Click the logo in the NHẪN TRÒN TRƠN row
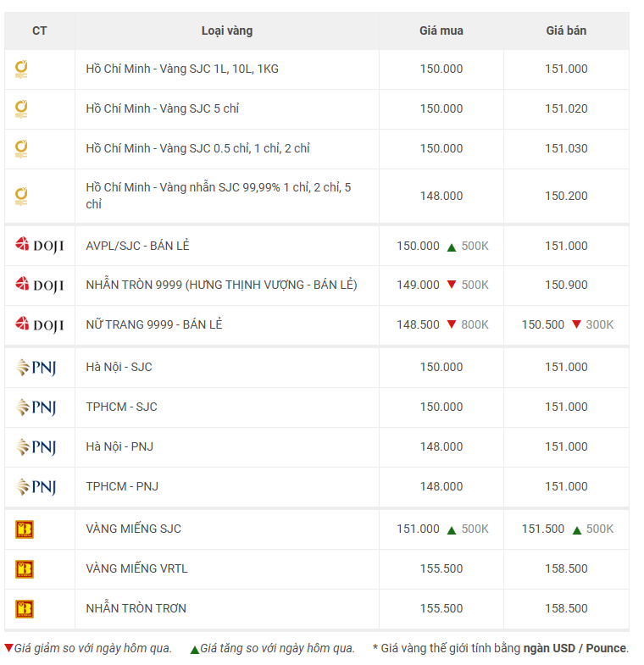Viewport: 644px width, 665px height. [x=25, y=608]
